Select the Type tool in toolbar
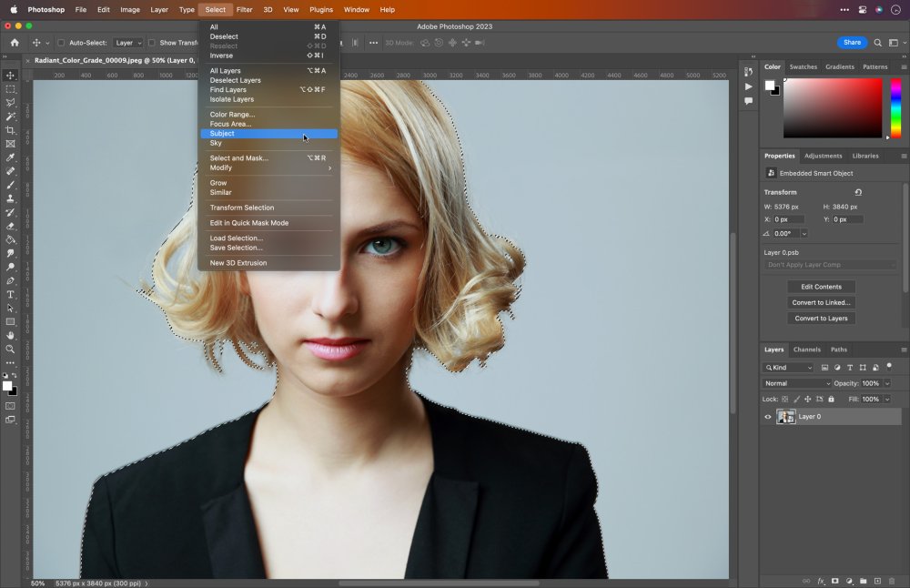 [x=11, y=294]
